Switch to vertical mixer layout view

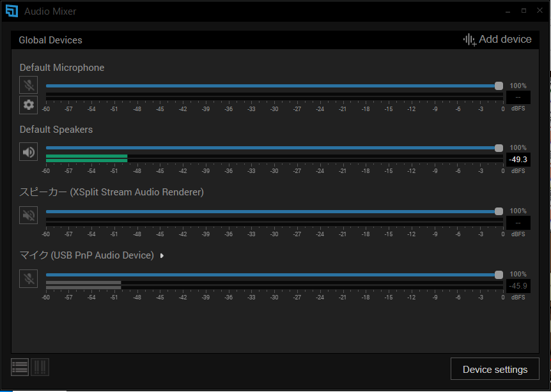(x=40, y=367)
